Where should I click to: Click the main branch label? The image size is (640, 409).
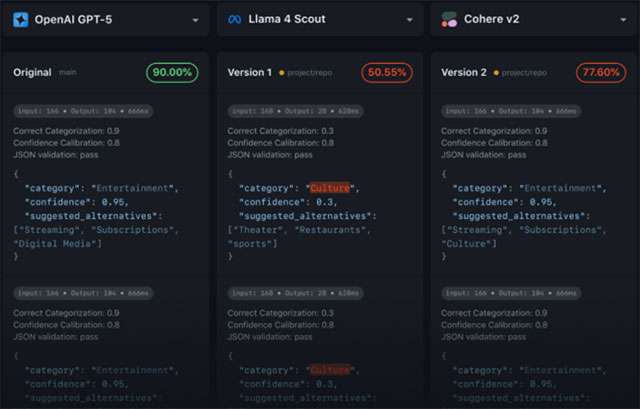tap(68, 73)
